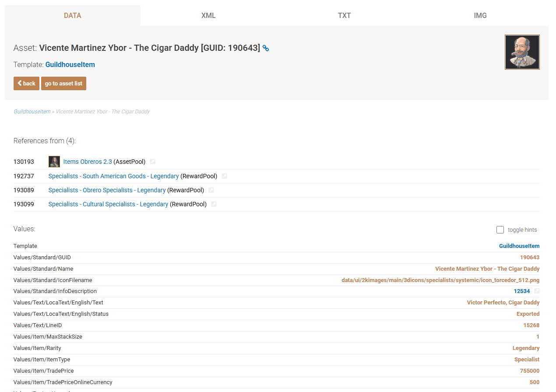The width and height of the screenshot is (556, 392).
Task: Click GuildhouseItem in the breadcrumb trail
Action: (x=32, y=112)
